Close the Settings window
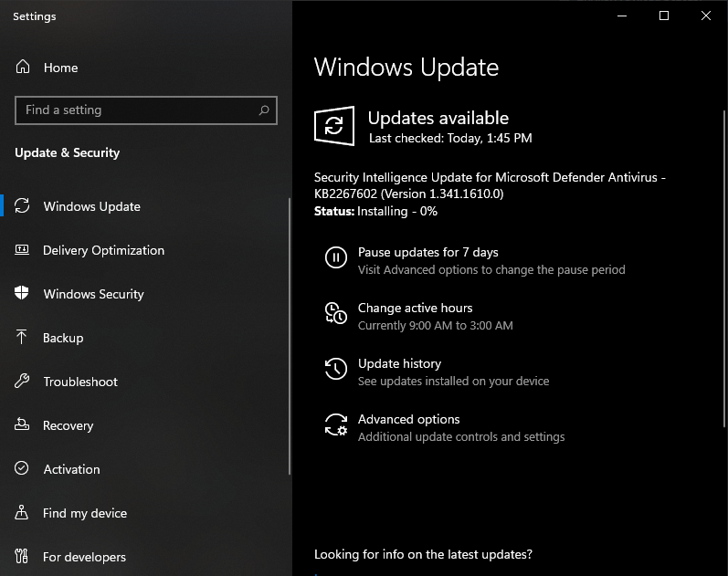Viewport: 728px width, 576px height. coord(706,16)
